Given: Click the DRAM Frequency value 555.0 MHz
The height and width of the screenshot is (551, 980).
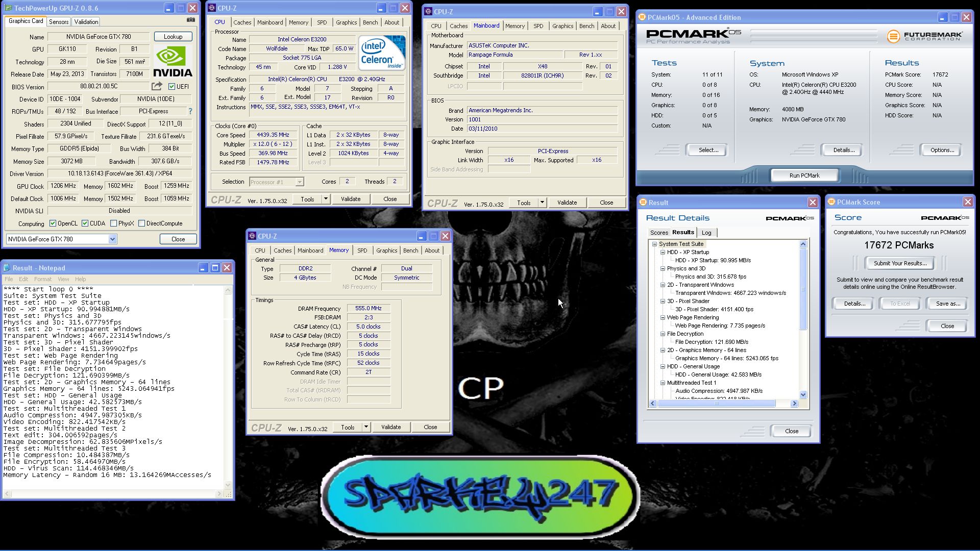Looking at the screenshot, I should click(x=369, y=308).
